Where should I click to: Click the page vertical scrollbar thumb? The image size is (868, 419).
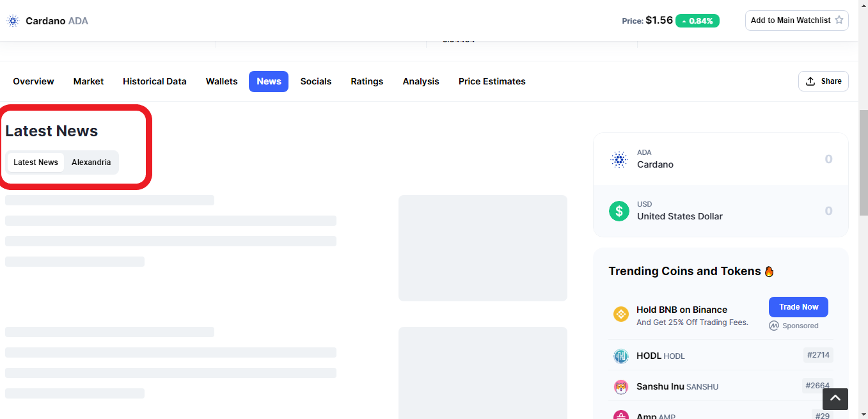(864, 162)
